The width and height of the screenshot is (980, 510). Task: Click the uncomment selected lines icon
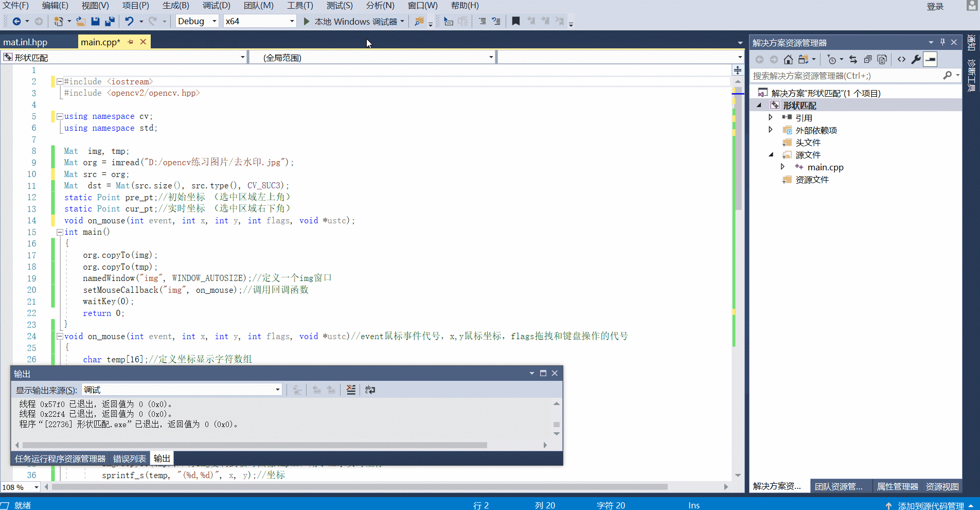tap(496, 21)
